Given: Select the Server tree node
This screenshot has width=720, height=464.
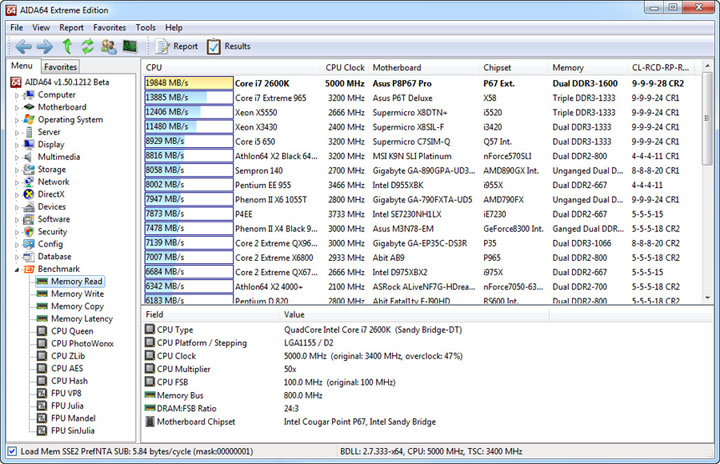Looking at the screenshot, I should (x=49, y=132).
